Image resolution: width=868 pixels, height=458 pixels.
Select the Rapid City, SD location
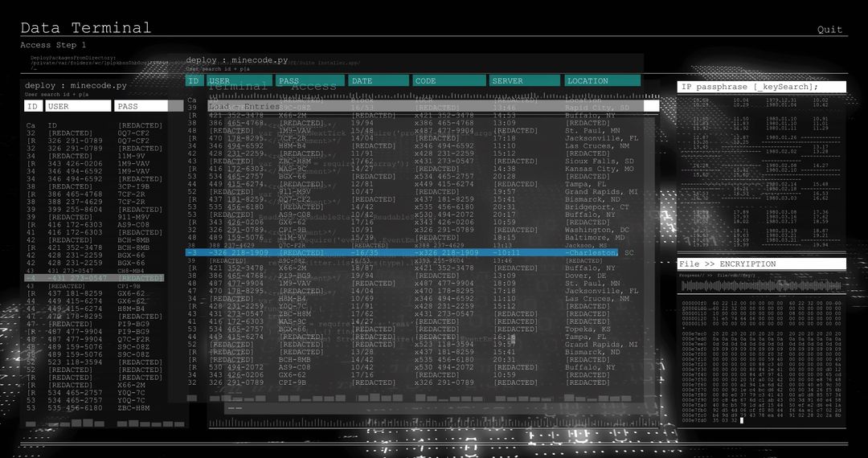coord(596,108)
